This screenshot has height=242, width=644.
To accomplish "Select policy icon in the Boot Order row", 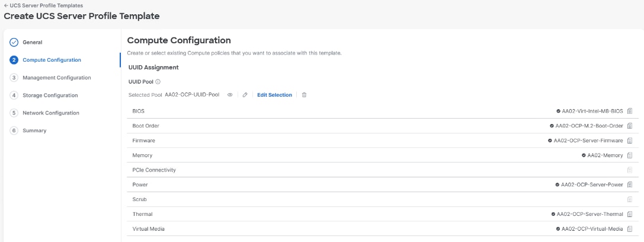I will [630, 126].
